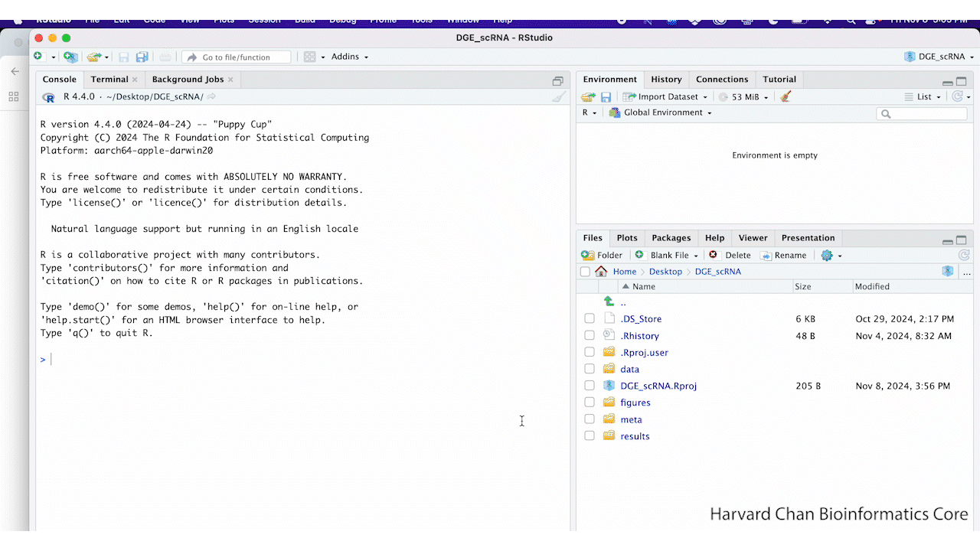Focus the Go to file/function field

click(237, 57)
